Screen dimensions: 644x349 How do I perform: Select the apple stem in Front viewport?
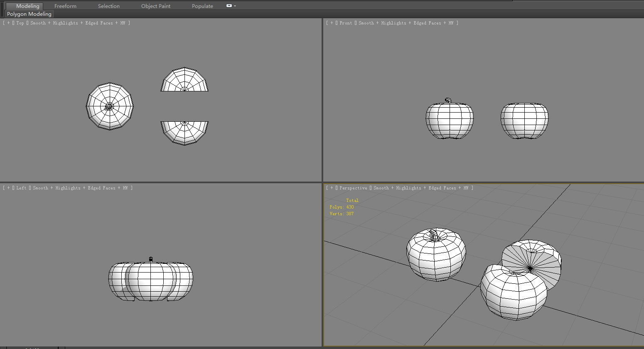tap(448, 100)
